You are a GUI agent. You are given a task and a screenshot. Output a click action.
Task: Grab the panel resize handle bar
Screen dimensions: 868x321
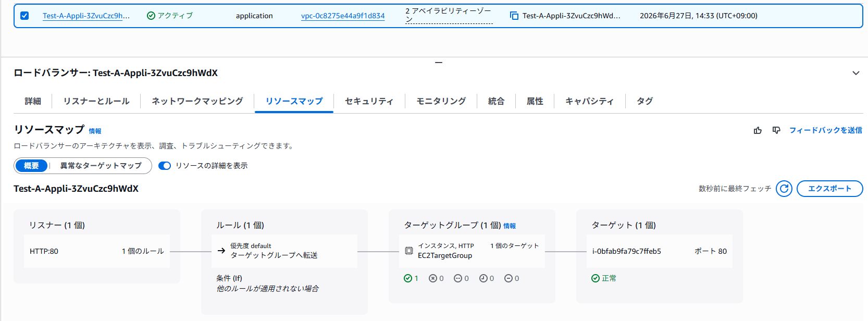[x=439, y=63]
